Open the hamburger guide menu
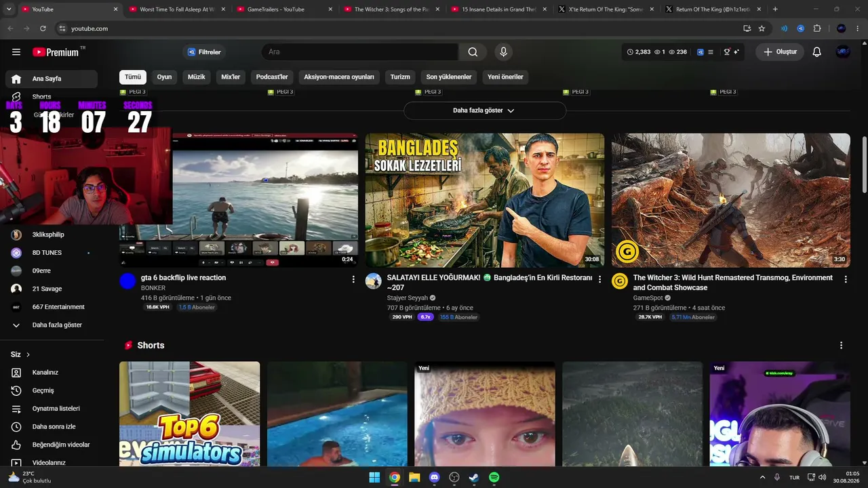Screen dimensions: 868x488 (16, 52)
